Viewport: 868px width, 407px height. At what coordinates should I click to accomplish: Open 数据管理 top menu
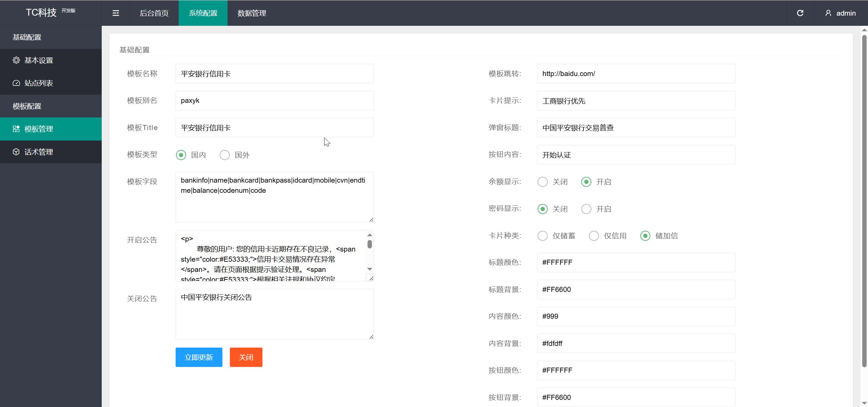[x=252, y=13]
